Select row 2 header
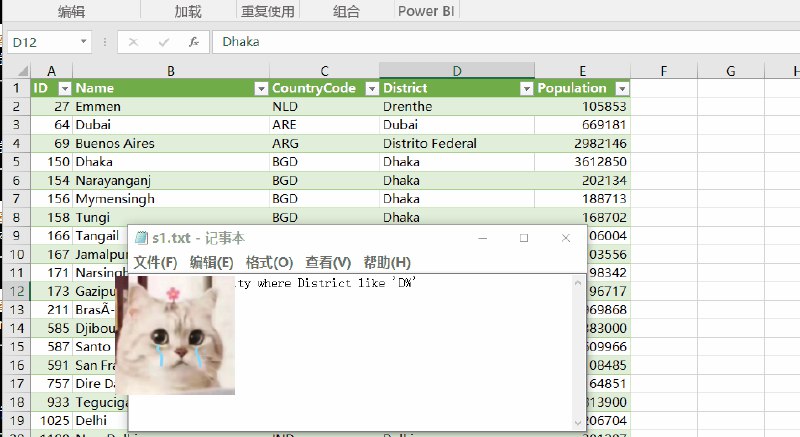This screenshot has height=437, width=800. [16, 107]
